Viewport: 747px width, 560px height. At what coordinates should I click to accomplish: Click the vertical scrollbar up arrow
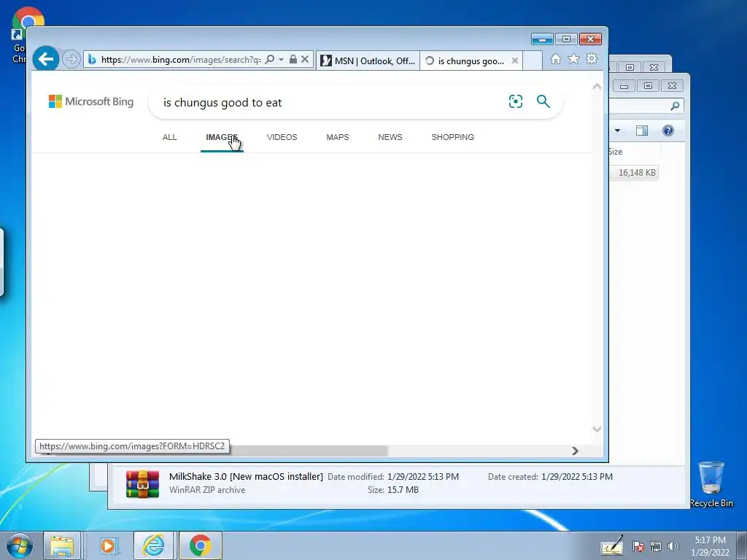point(597,87)
